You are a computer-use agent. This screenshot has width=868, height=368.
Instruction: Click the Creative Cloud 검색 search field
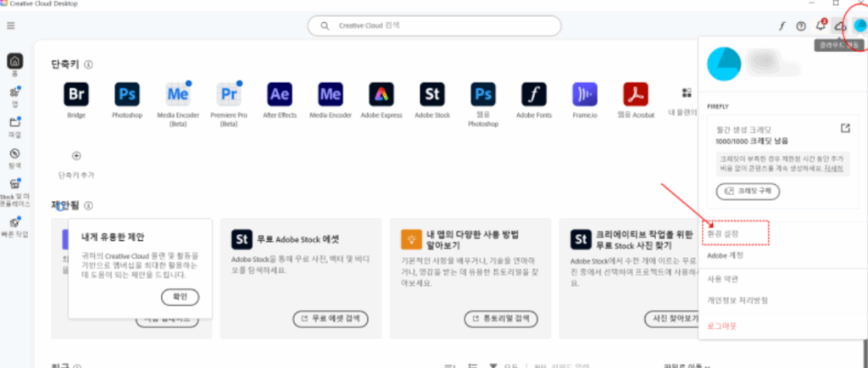[x=435, y=25]
